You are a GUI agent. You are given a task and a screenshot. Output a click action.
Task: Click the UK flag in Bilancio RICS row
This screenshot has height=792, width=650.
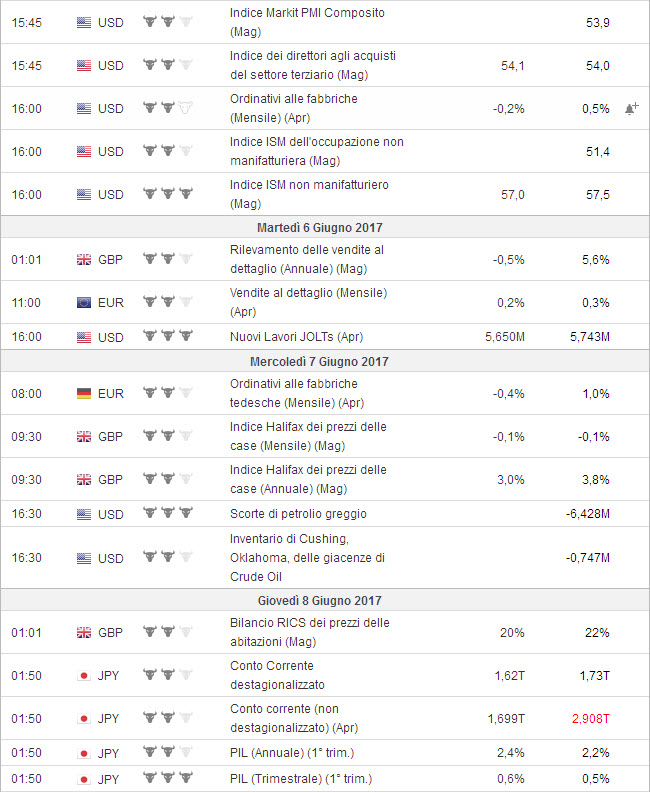84,632
